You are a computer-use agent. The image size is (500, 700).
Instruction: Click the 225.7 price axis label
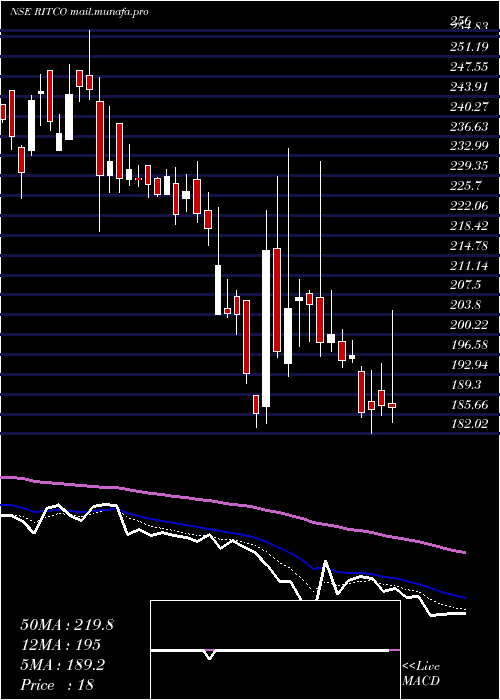pyautogui.click(x=466, y=186)
